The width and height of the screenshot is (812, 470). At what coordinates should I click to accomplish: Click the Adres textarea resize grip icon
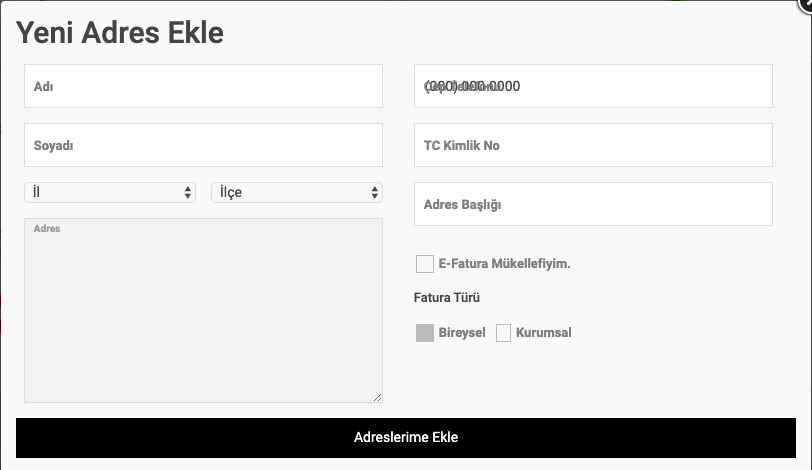[378, 398]
